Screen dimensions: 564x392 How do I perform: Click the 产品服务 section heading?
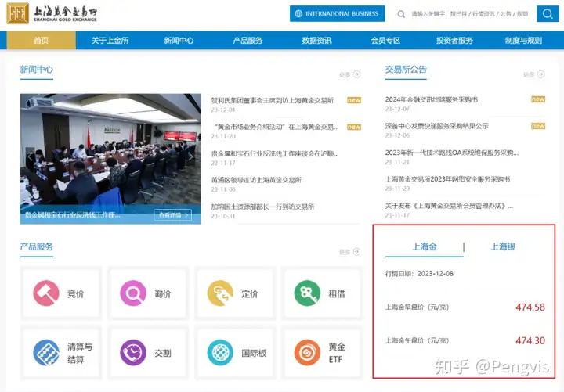click(37, 246)
